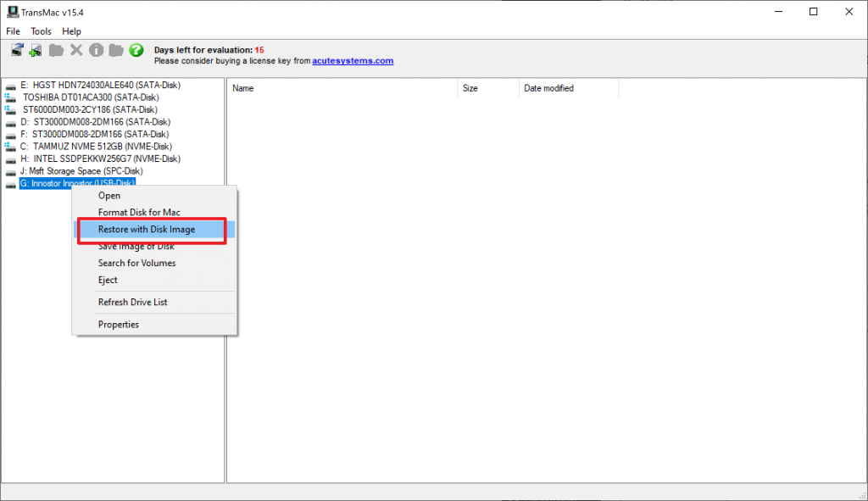Click the gray X delete toolbar icon
This screenshot has width=868, height=501.
(76, 50)
